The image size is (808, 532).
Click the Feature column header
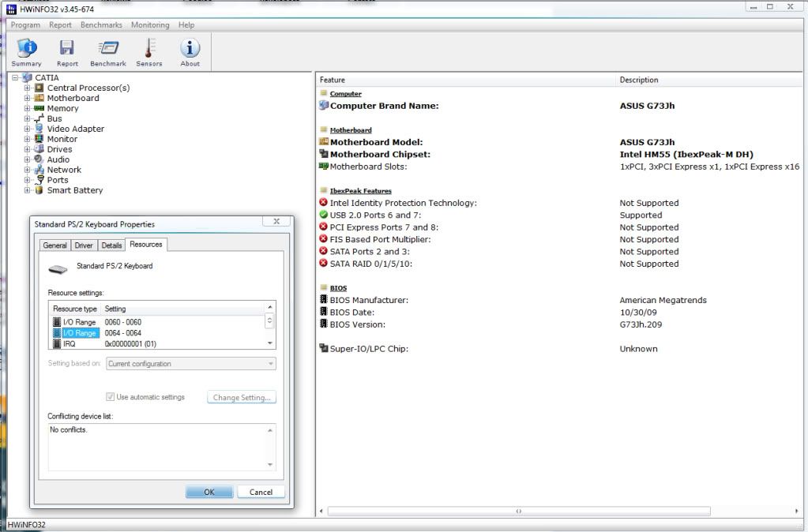[465, 80]
